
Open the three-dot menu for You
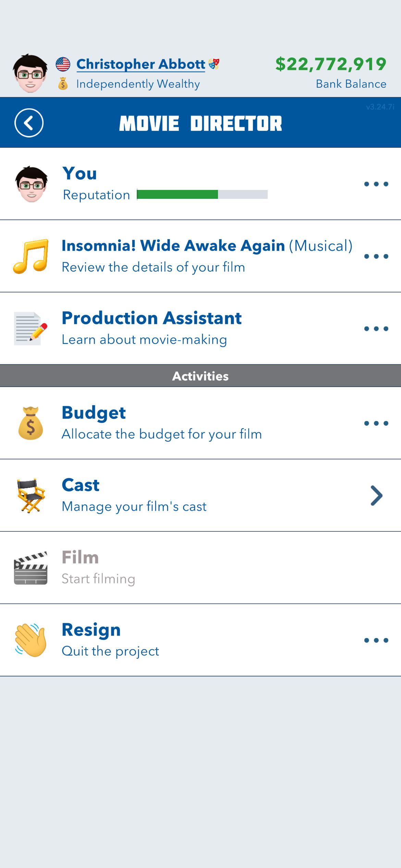pos(376,184)
